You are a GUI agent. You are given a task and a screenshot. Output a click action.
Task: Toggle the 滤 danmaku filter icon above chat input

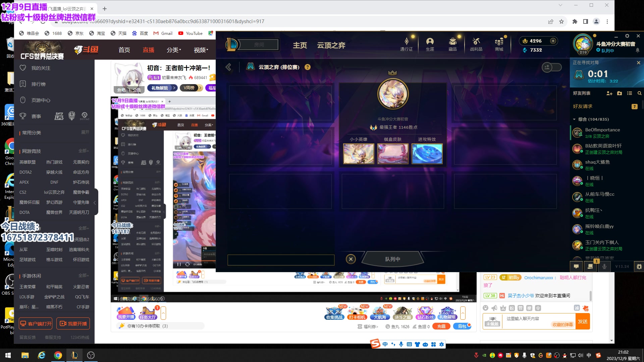577,308
